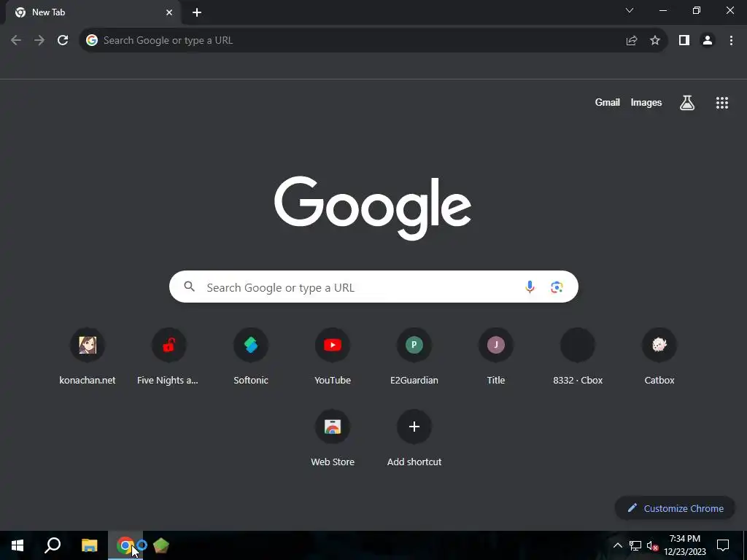The image size is (747, 560).
Task: Open the network tray icon
Action: click(x=635, y=545)
